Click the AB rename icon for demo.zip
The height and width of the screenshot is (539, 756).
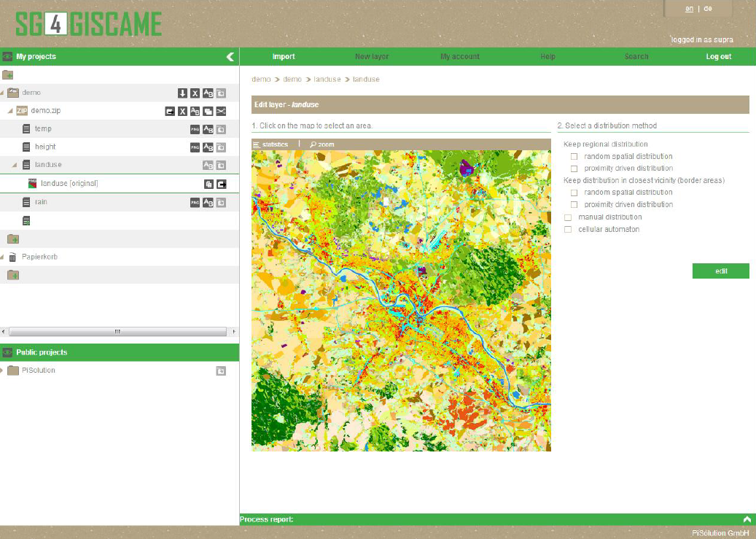click(x=195, y=112)
